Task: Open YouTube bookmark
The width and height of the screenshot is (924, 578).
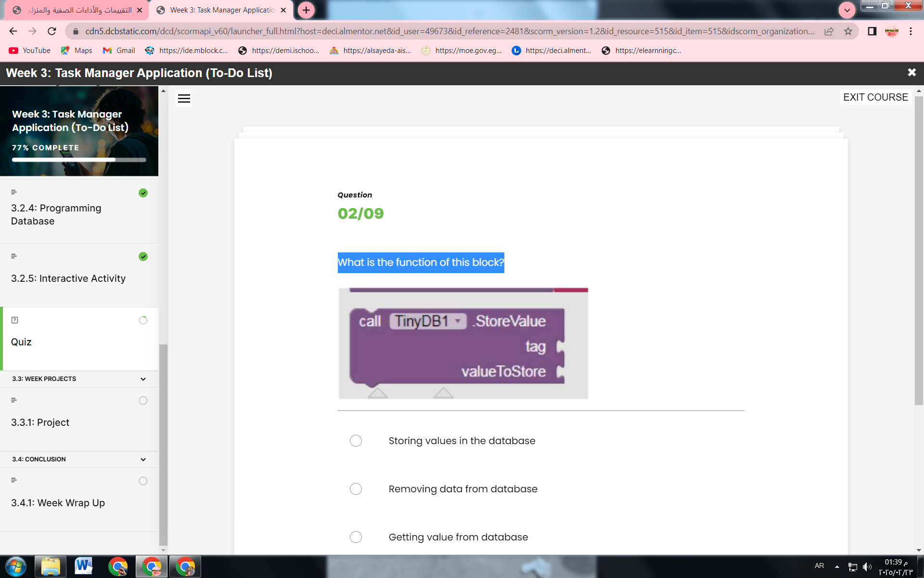Action: pyautogui.click(x=30, y=51)
